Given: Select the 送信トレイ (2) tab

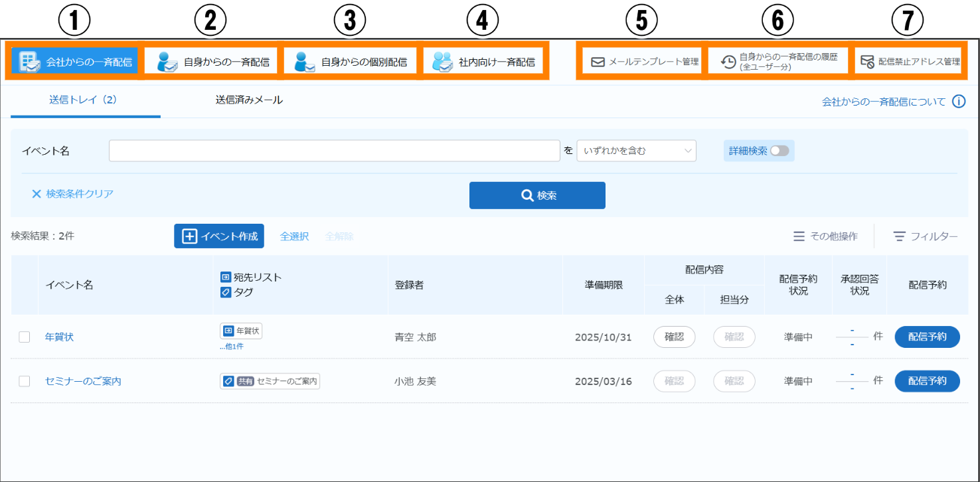Looking at the screenshot, I should [83, 100].
